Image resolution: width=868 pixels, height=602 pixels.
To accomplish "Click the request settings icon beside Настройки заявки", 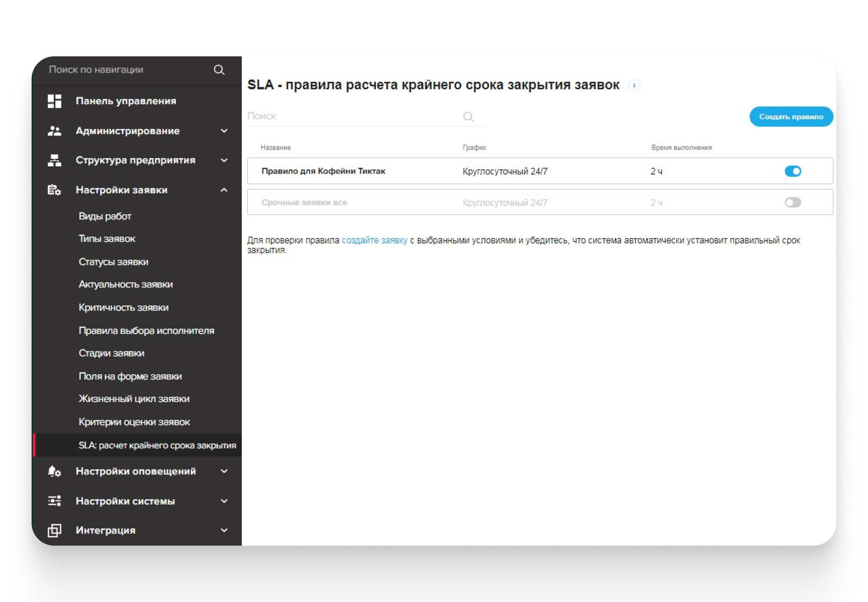I will click(x=54, y=190).
